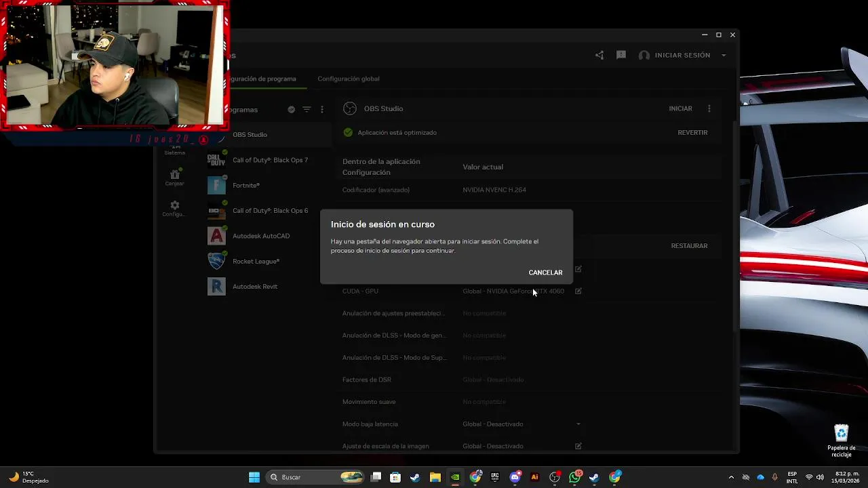Edit Ajuste de escala de la imagen setting
Image resolution: width=868 pixels, height=488 pixels.
coord(578,446)
